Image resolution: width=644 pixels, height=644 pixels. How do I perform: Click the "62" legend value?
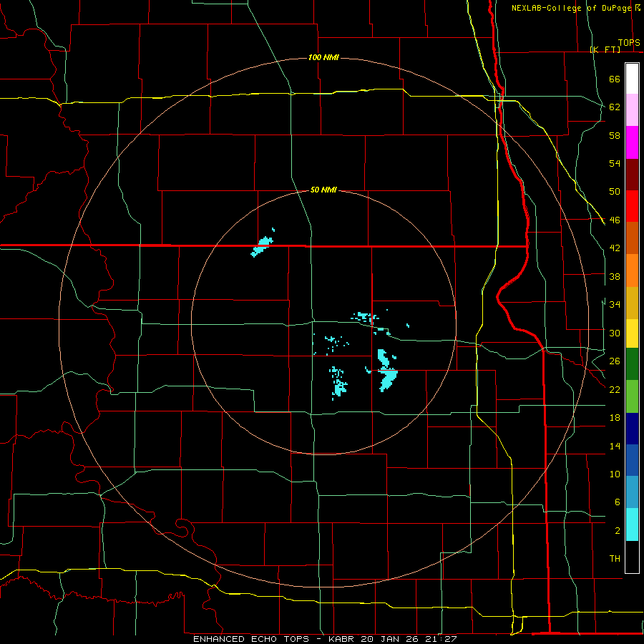[x=615, y=107]
